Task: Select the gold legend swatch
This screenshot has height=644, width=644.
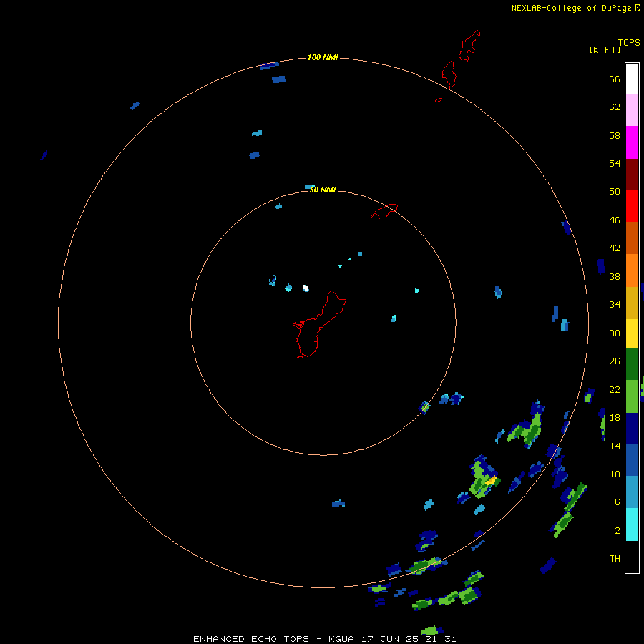Action: coord(632,303)
